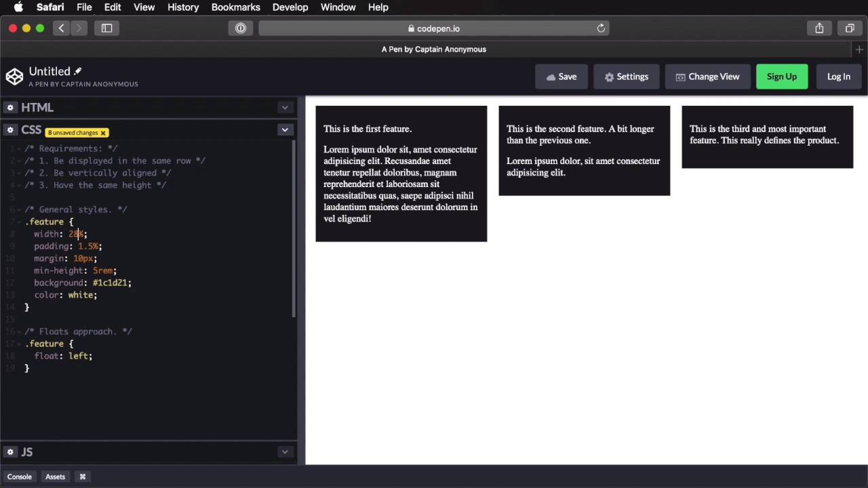Reload the page
868x488 pixels.
601,28
